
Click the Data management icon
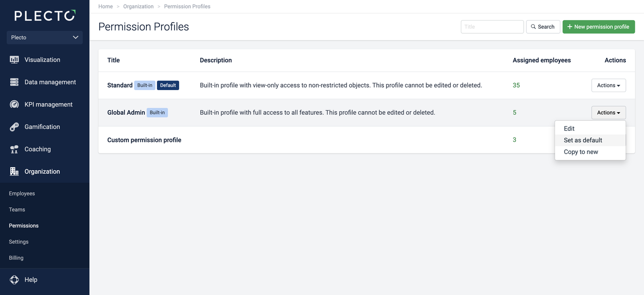[14, 82]
